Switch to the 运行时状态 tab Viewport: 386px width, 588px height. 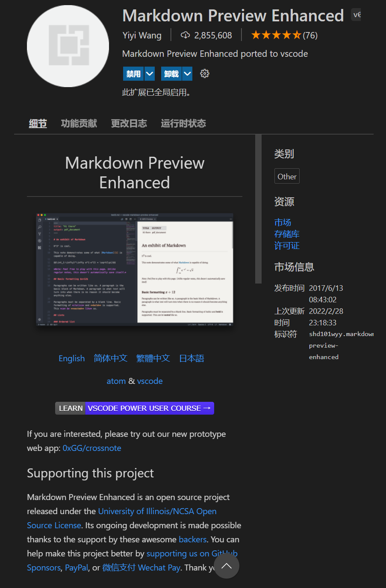(x=183, y=123)
